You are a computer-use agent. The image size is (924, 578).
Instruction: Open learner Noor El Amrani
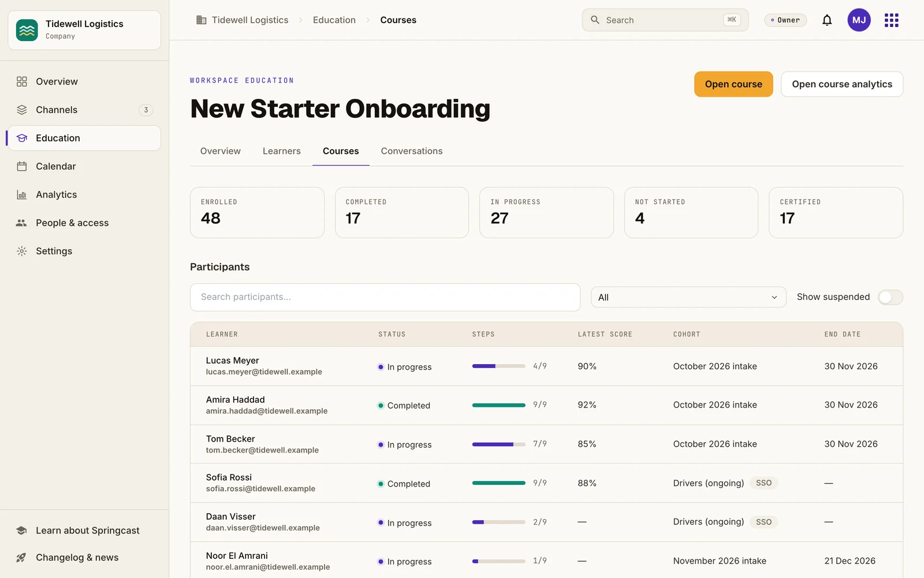(x=237, y=556)
